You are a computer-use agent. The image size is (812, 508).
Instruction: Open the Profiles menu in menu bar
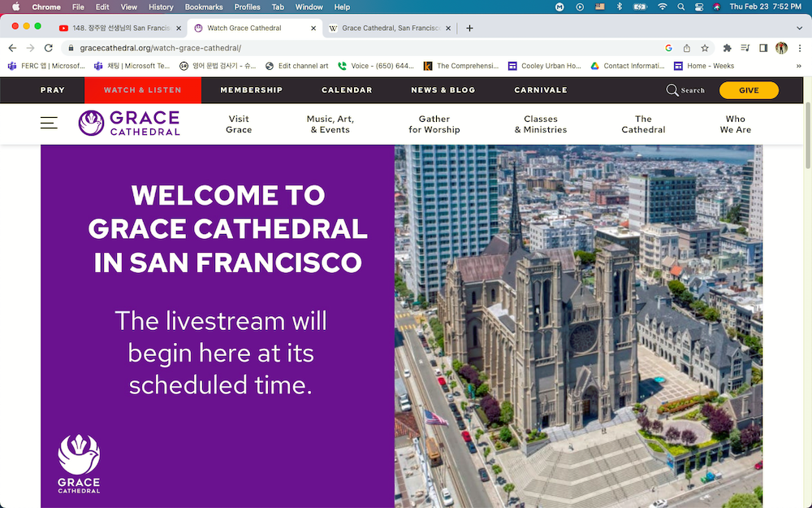(x=247, y=7)
